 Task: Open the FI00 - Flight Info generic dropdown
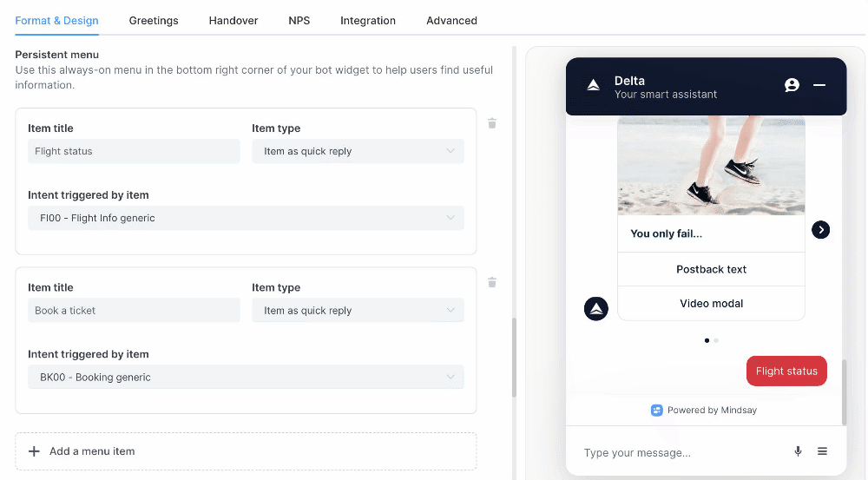(246, 218)
